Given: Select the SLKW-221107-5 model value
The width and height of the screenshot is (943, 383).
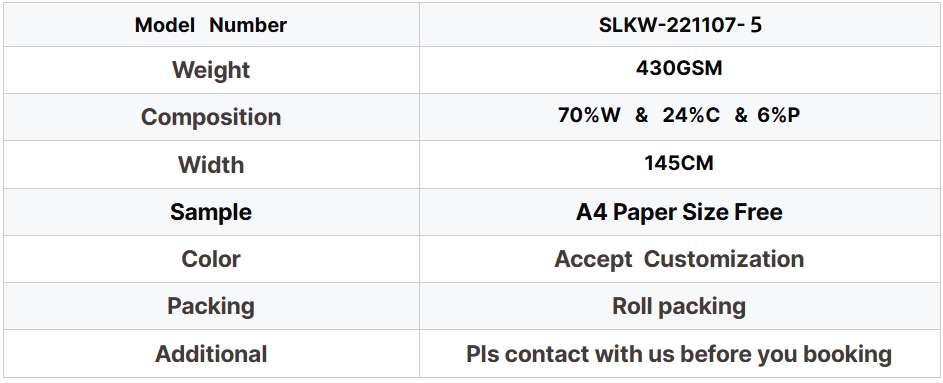Looking at the screenshot, I should click(680, 25).
